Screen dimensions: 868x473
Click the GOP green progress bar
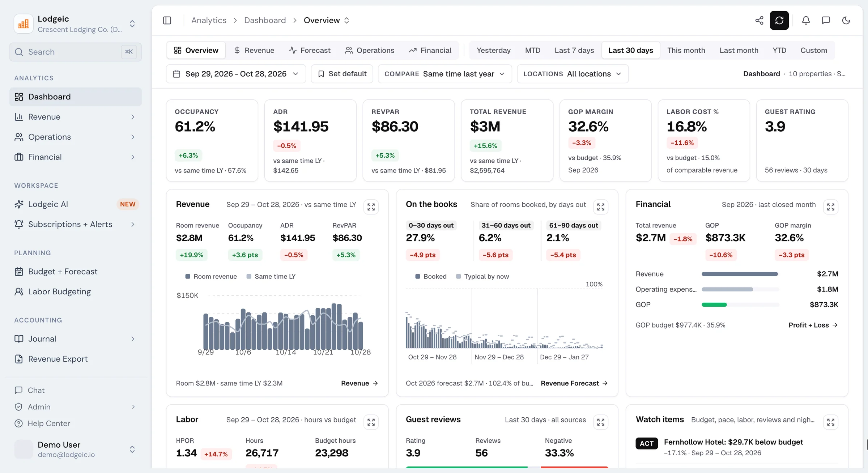[x=714, y=304]
